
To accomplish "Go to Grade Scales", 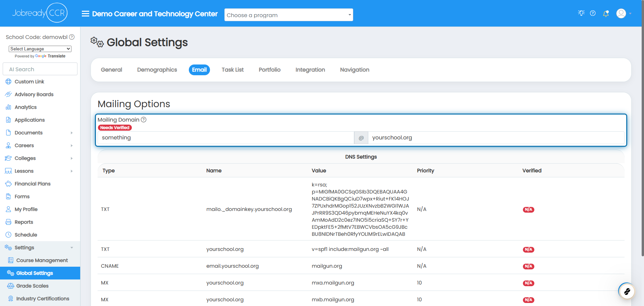I will [x=33, y=286].
